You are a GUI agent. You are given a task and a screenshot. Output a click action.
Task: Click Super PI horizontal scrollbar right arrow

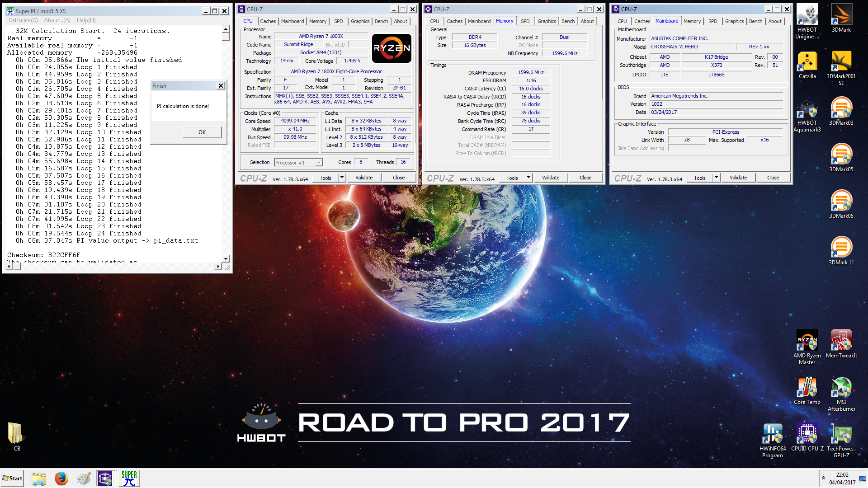[218, 267]
